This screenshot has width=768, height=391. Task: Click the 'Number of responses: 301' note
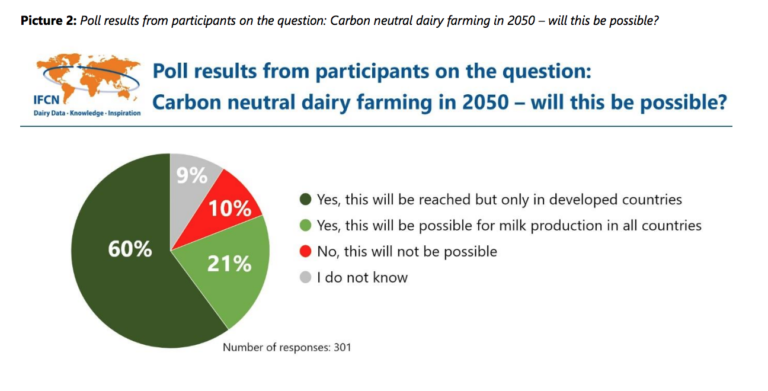point(287,348)
